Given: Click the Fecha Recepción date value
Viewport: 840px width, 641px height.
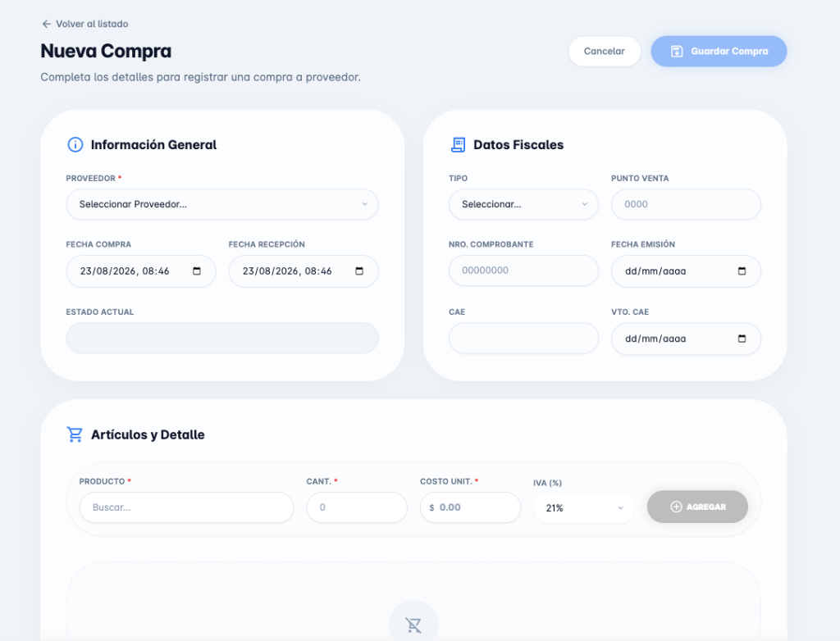Looking at the screenshot, I should [x=287, y=271].
